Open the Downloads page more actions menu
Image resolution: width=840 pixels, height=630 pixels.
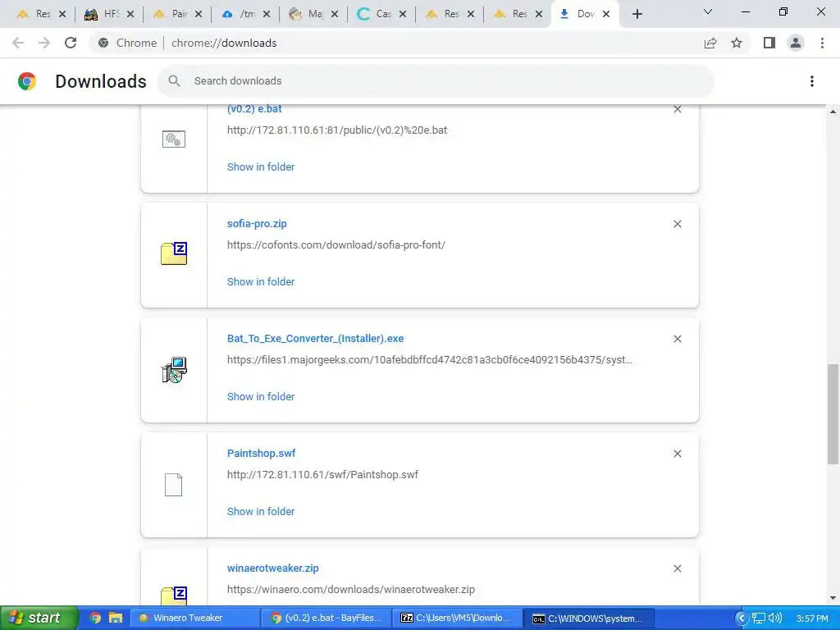coord(812,81)
